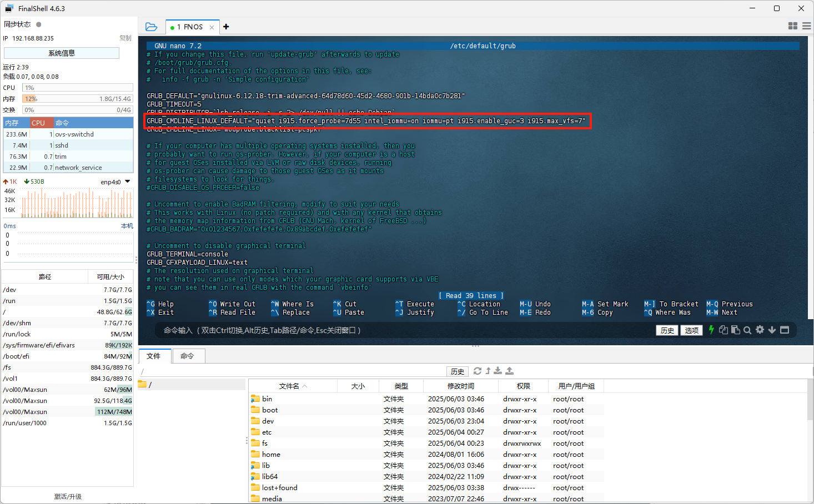814x504 pixels.
Task: Click the 交换 swap usage bar
Action: [78, 110]
